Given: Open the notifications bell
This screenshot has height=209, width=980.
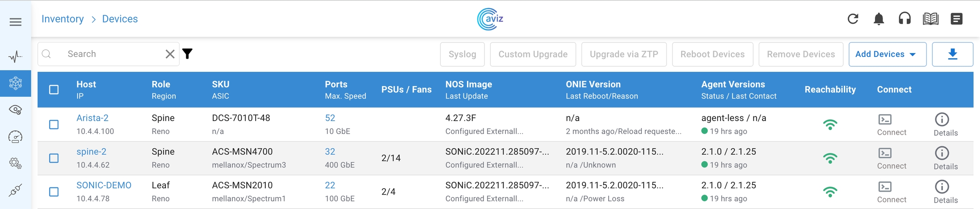Looking at the screenshot, I should (878, 19).
